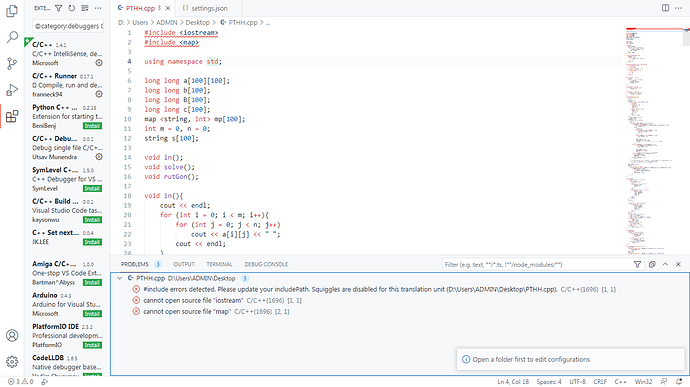Open the Extensions view icon

(x=12, y=116)
